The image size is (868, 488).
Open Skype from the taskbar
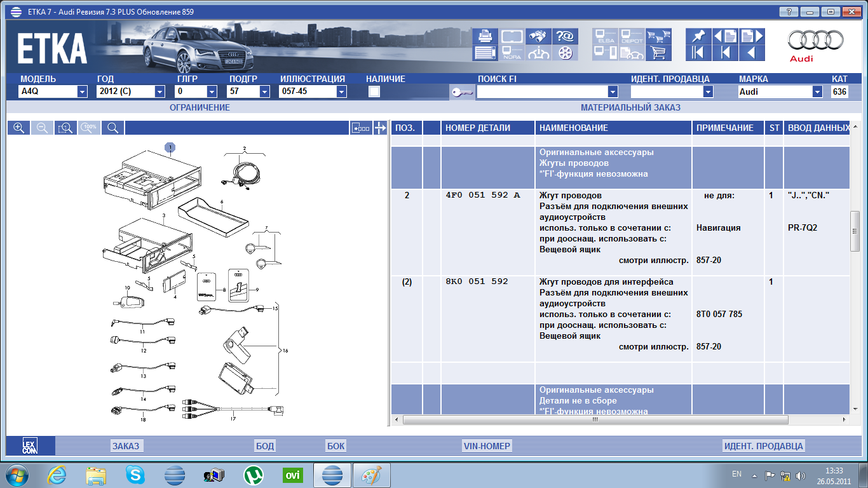(135, 475)
